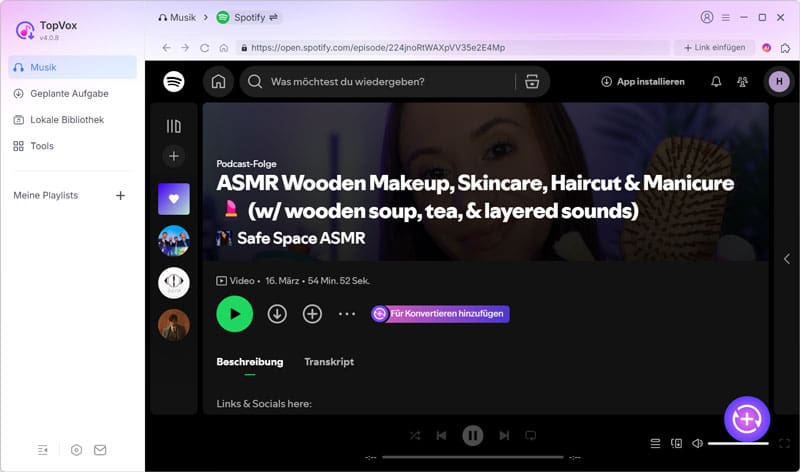Image resolution: width=800 pixels, height=472 pixels.
Task: Skip to the next track
Action: (504, 435)
